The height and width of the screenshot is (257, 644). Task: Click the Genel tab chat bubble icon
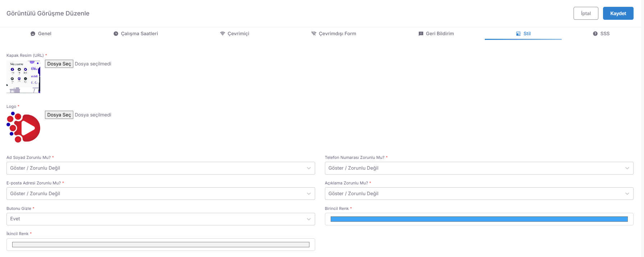tap(33, 34)
